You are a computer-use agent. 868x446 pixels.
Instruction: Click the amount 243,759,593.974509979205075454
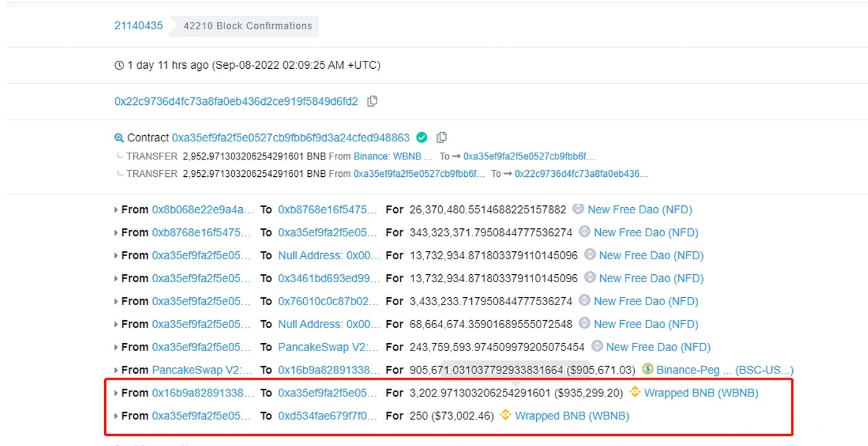pos(497,347)
